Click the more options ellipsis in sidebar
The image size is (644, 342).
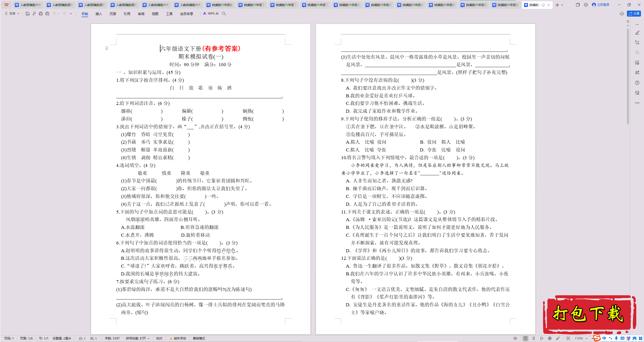click(637, 103)
